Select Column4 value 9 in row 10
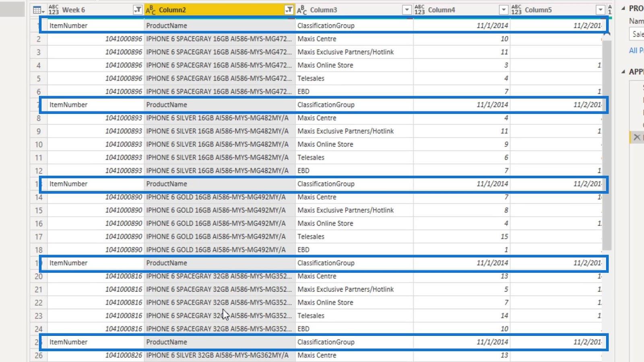 click(462, 144)
